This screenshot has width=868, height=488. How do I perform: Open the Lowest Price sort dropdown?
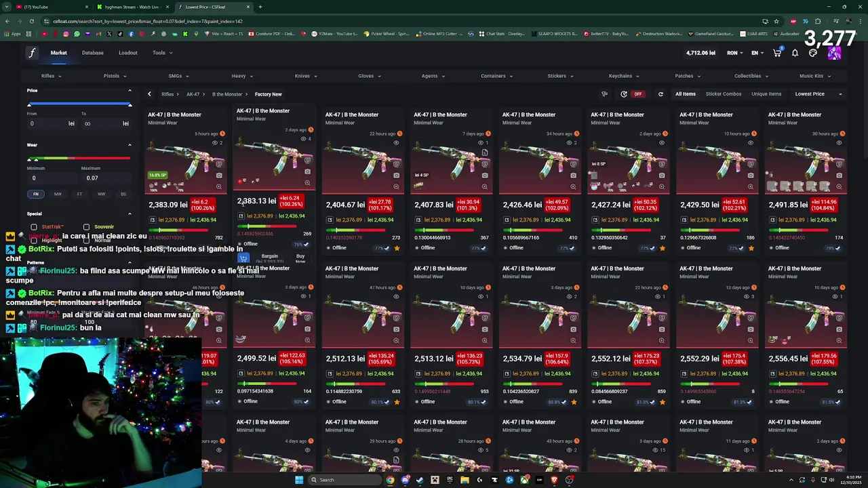(x=818, y=94)
